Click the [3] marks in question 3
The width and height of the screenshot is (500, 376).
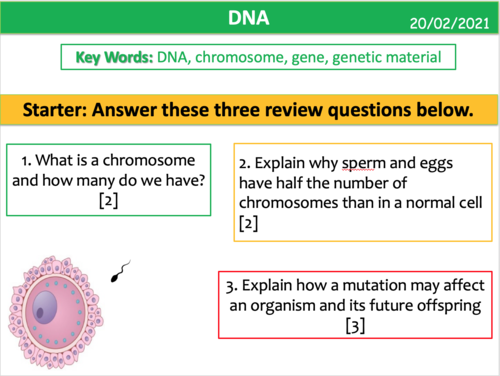(355, 326)
